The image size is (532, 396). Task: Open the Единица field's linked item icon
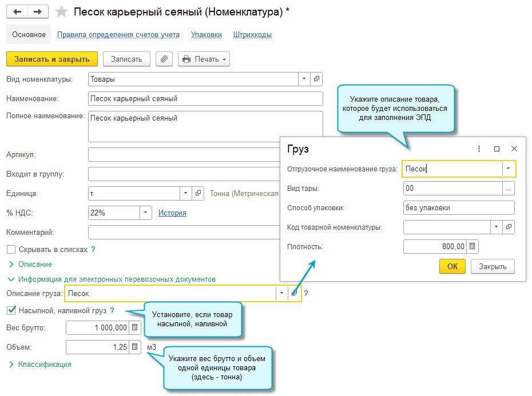(198, 193)
